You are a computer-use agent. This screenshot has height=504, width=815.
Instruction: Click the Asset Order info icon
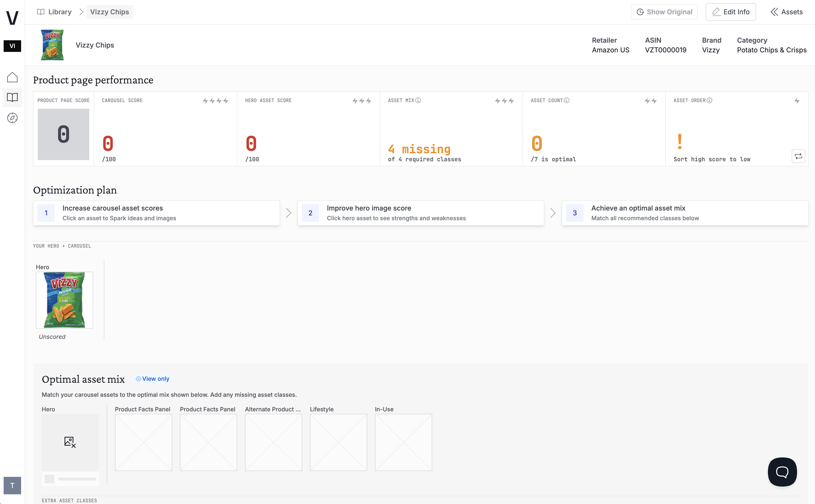[709, 100]
